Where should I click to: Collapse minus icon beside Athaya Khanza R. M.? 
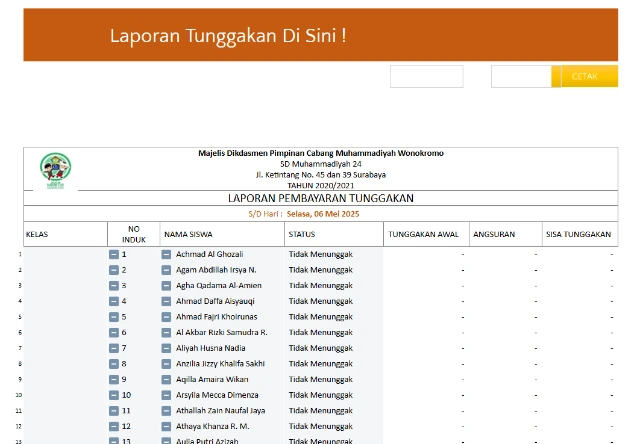(x=166, y=426)
